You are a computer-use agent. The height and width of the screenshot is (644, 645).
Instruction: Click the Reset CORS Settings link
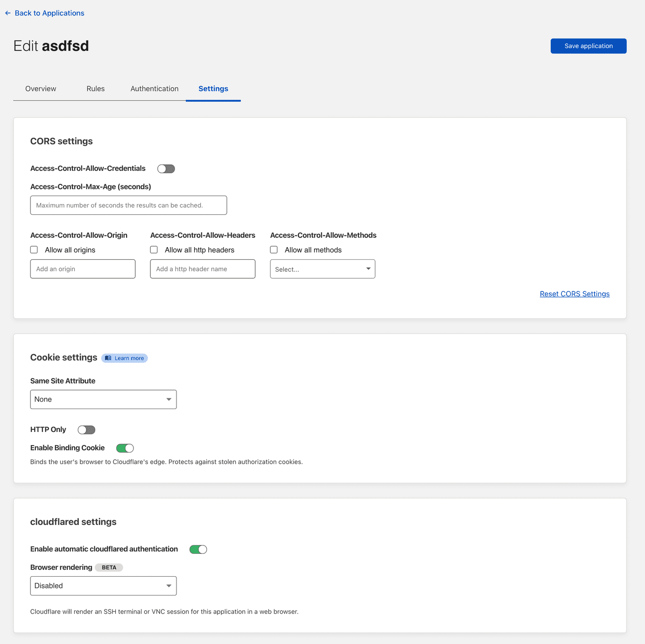pos(575,294)
